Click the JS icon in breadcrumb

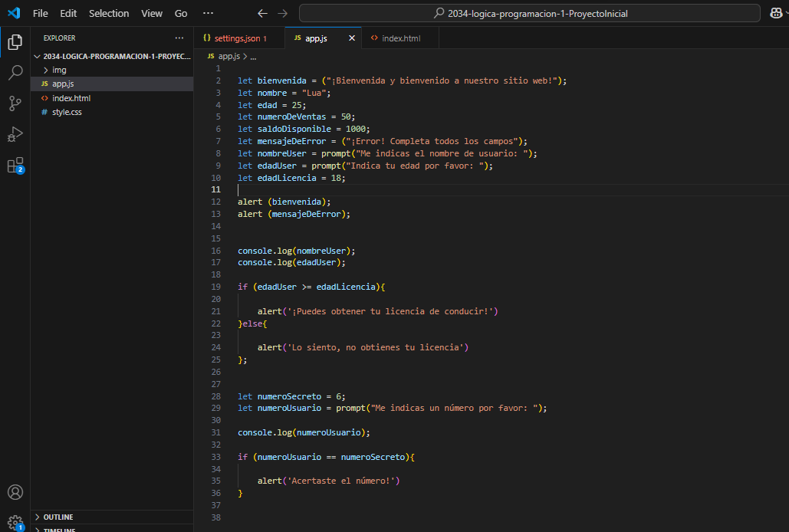pyautogui.click(x=211, y=56)
